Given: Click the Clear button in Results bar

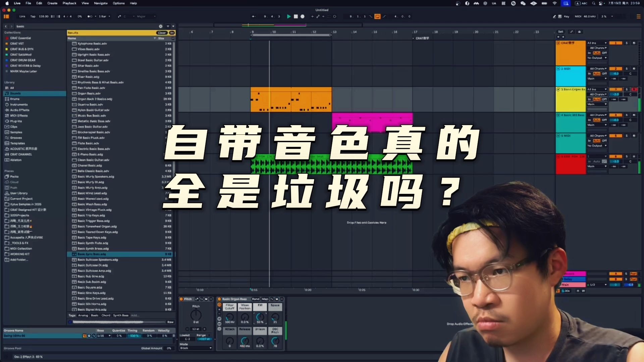Looking at the screenshot, I should click(162, 33).
